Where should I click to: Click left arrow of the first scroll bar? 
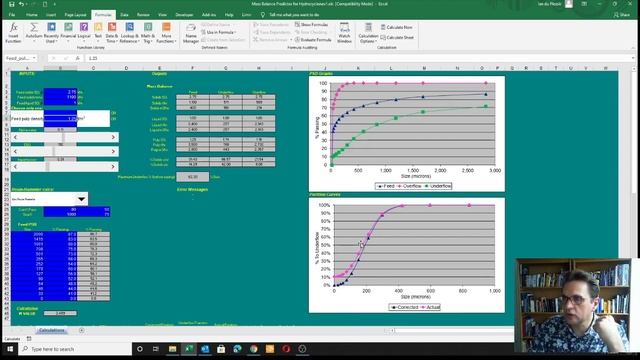coord(16,137)
